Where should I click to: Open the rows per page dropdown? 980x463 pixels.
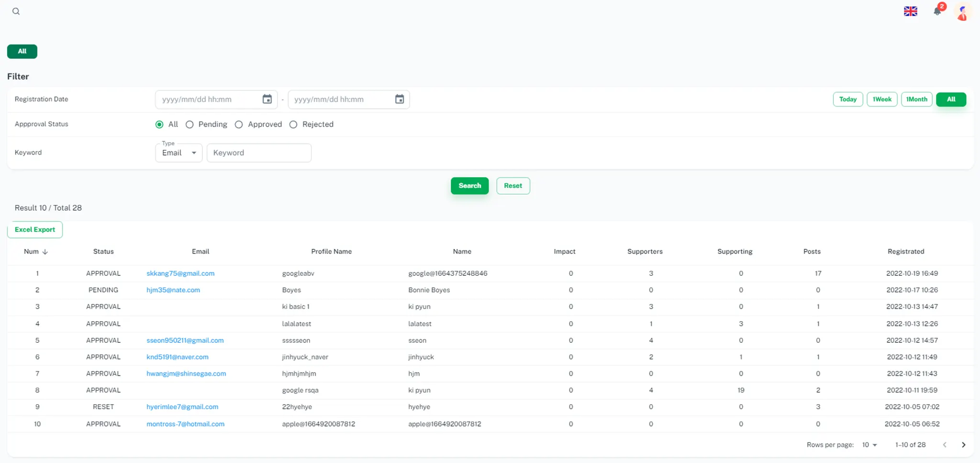[869, 445]
